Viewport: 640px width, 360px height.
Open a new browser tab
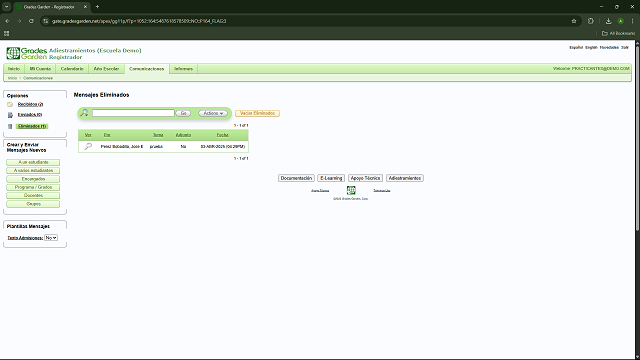[97, 7]
